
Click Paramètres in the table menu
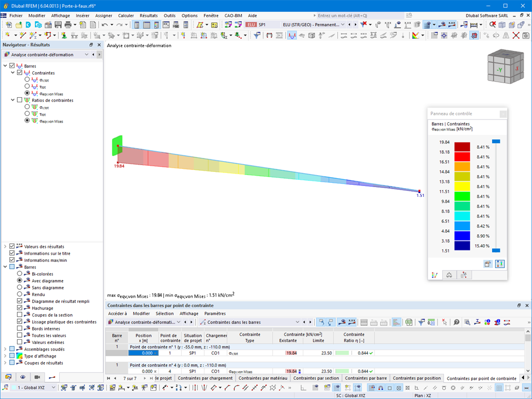point(215,313)
